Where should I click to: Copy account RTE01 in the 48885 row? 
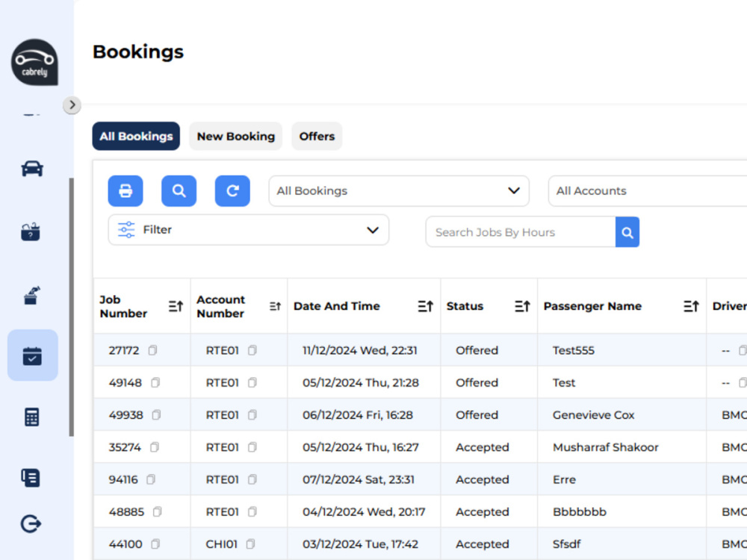(252, 512)
